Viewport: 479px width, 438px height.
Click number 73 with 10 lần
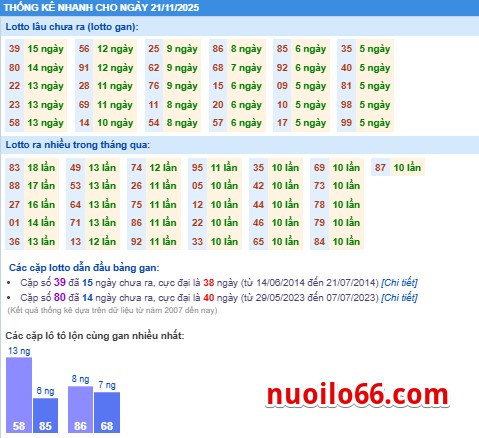click(x=319, y=186)
